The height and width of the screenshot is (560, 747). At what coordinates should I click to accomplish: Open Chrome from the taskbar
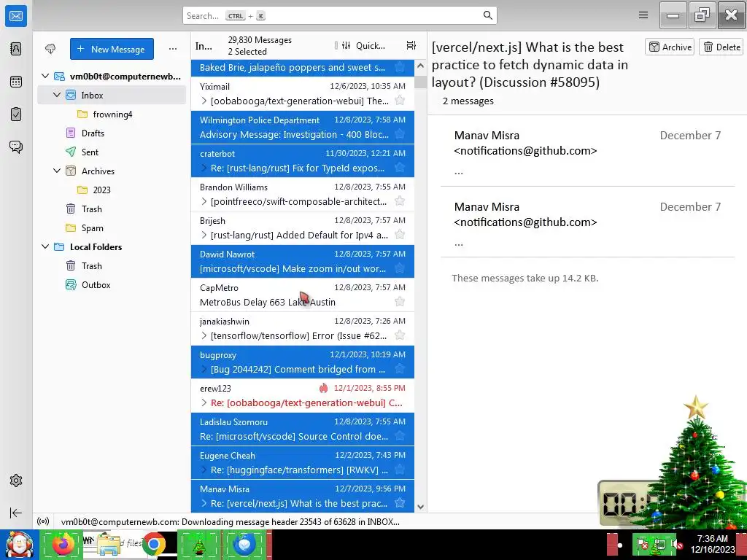(x=153, y=544)
